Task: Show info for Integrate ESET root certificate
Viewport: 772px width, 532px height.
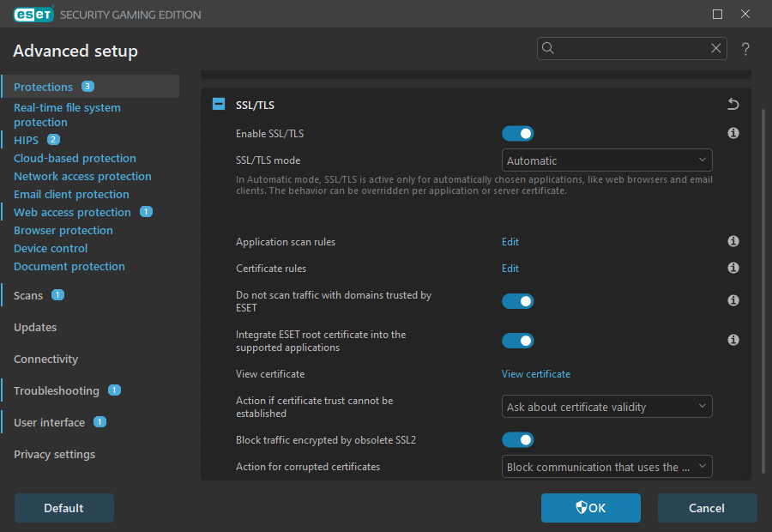Action: 733,340
